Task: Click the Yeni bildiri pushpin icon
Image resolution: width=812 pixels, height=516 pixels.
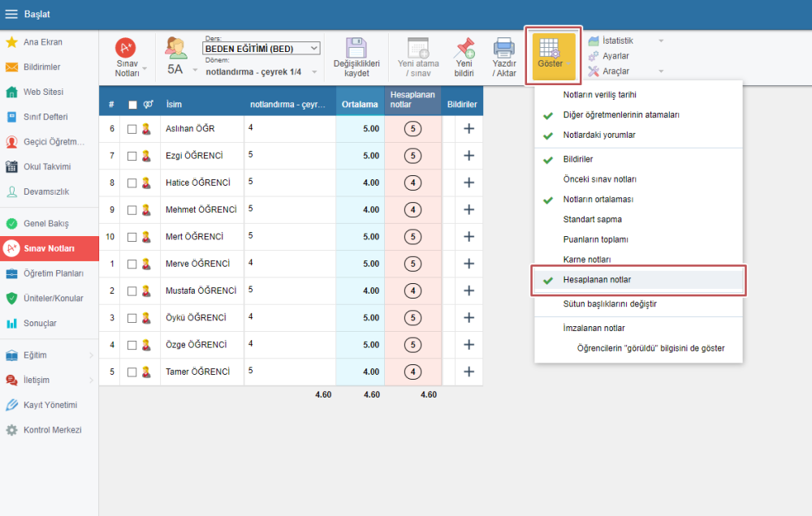Action: (x=464, y=48)
